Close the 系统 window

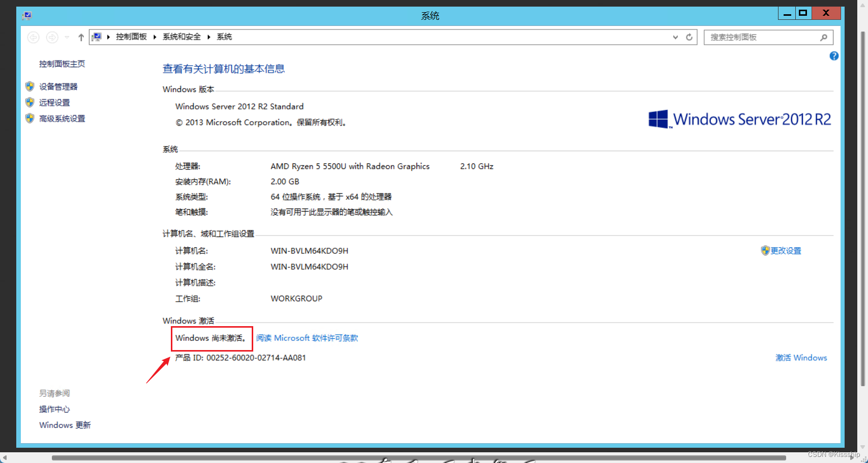click(x=826, y=13)
